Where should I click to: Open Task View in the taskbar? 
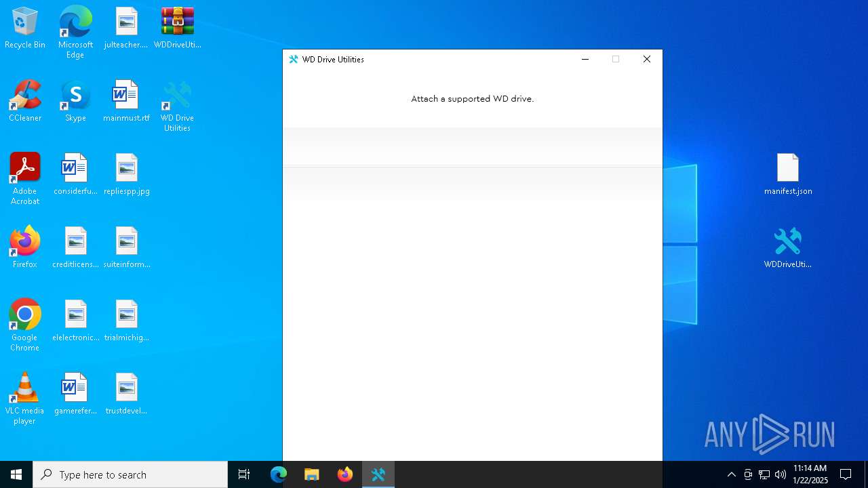244,474
